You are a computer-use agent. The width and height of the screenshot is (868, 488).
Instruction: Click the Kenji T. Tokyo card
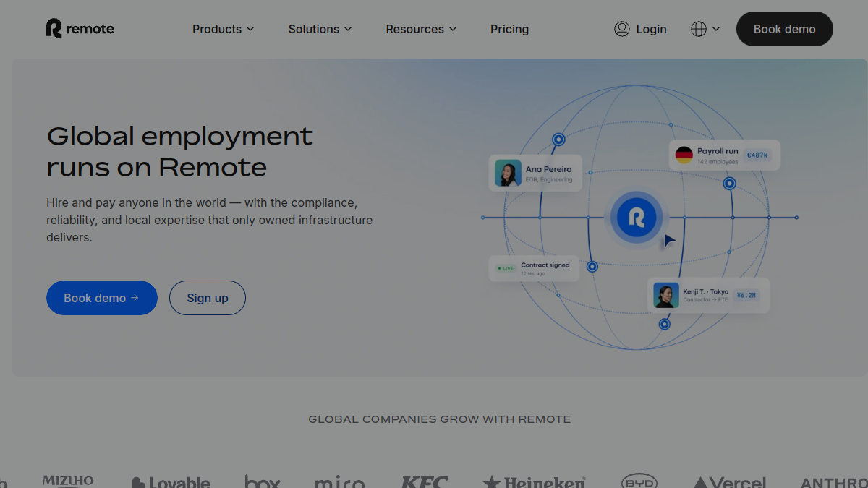pyautogui.click(x=708, y=295)
